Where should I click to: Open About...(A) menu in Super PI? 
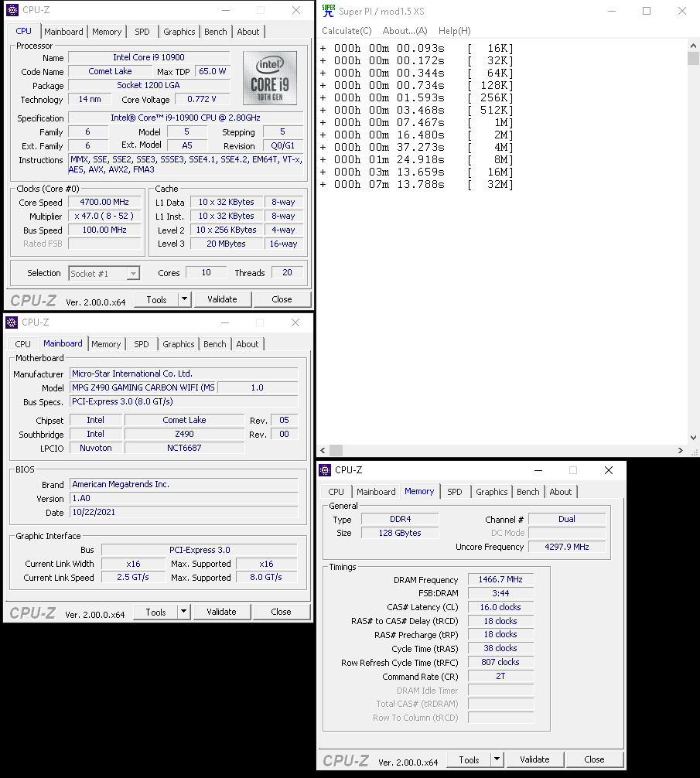click(405, 31)
